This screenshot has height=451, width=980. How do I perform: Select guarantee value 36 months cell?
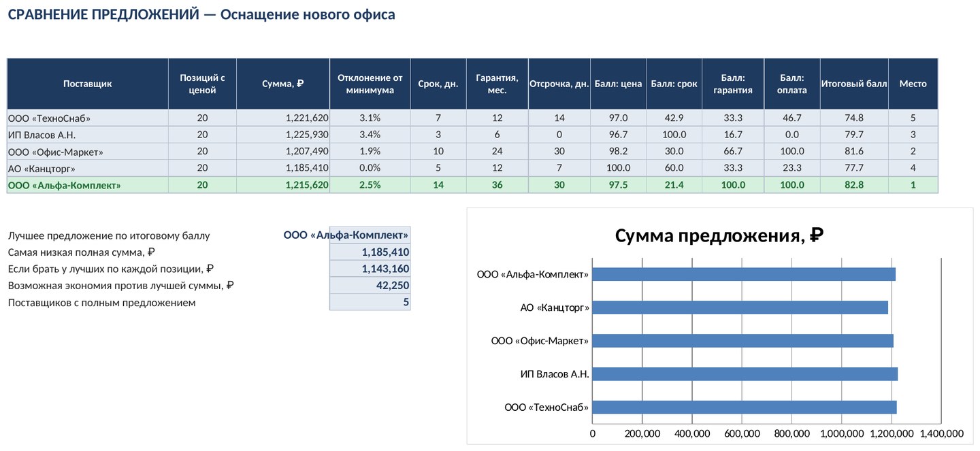[497, 184]
